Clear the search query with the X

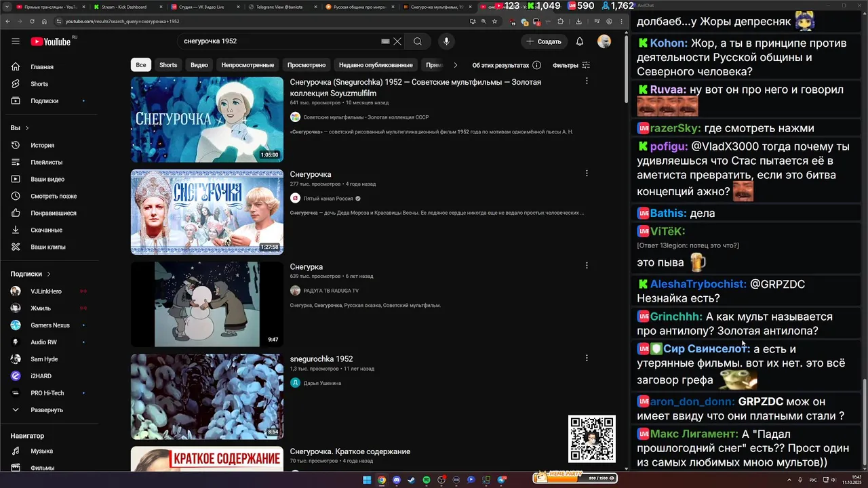click(397, 41)
